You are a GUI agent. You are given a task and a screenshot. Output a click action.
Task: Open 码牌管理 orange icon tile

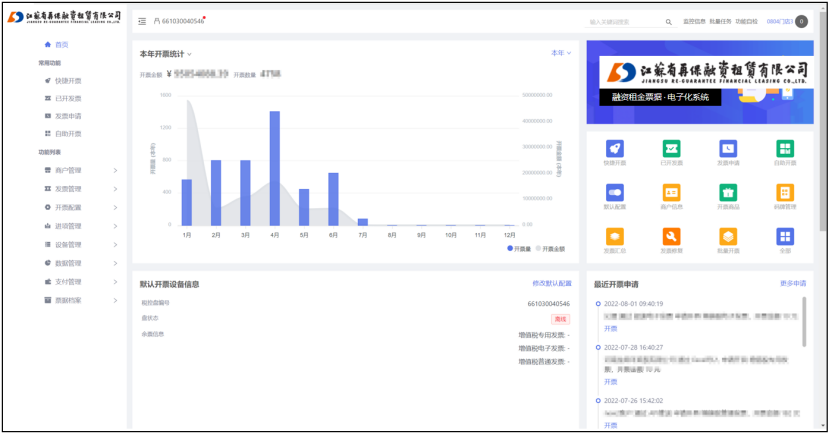click(x=785, y=193)
